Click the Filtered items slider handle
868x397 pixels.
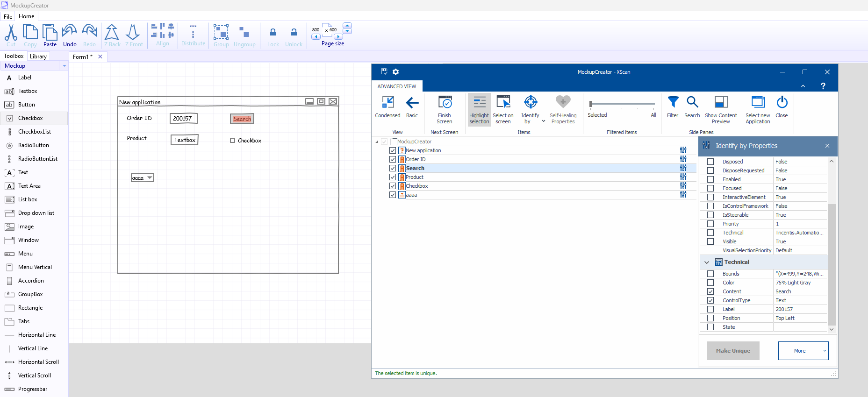(591, 104)
